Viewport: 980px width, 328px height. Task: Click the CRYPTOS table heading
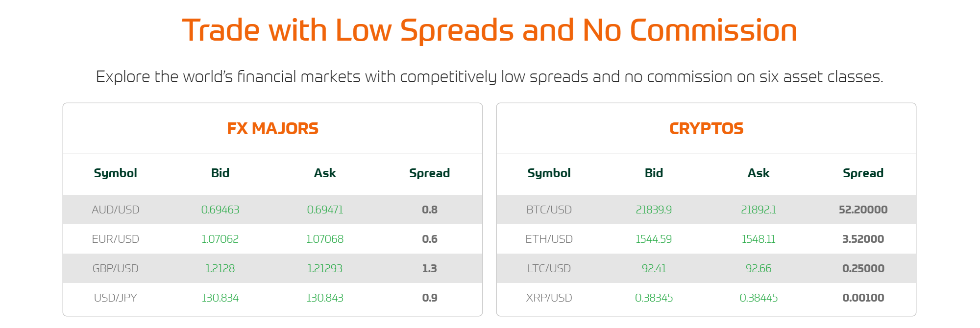pos(706,128)
